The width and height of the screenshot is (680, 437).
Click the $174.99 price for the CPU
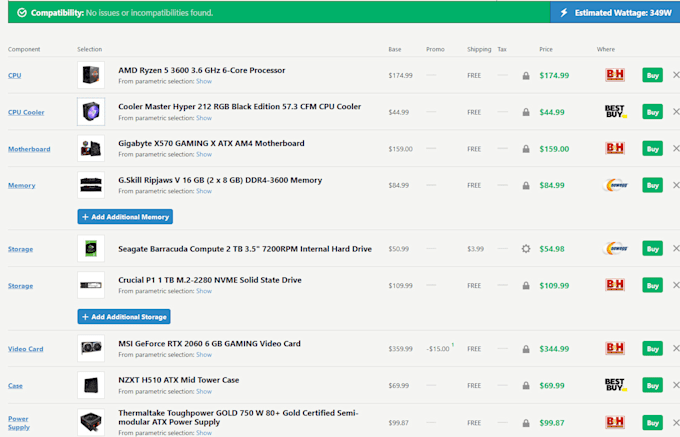(554, 75)
